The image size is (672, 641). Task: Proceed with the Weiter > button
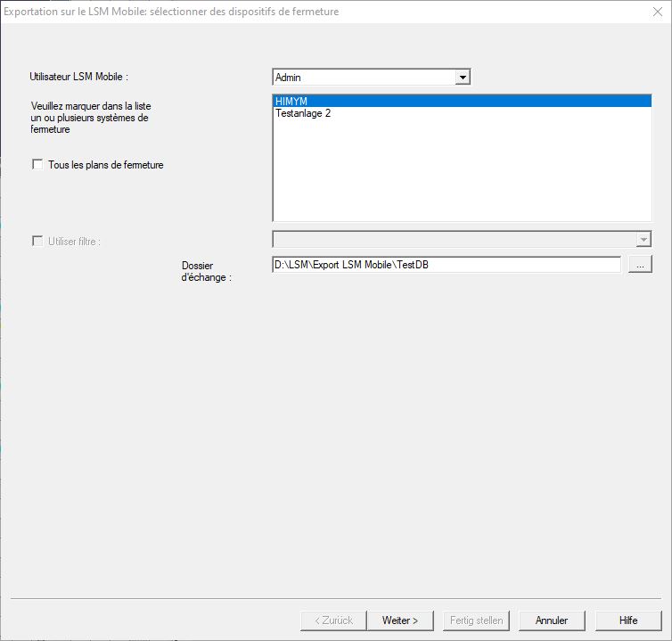(x=400, y=620)
